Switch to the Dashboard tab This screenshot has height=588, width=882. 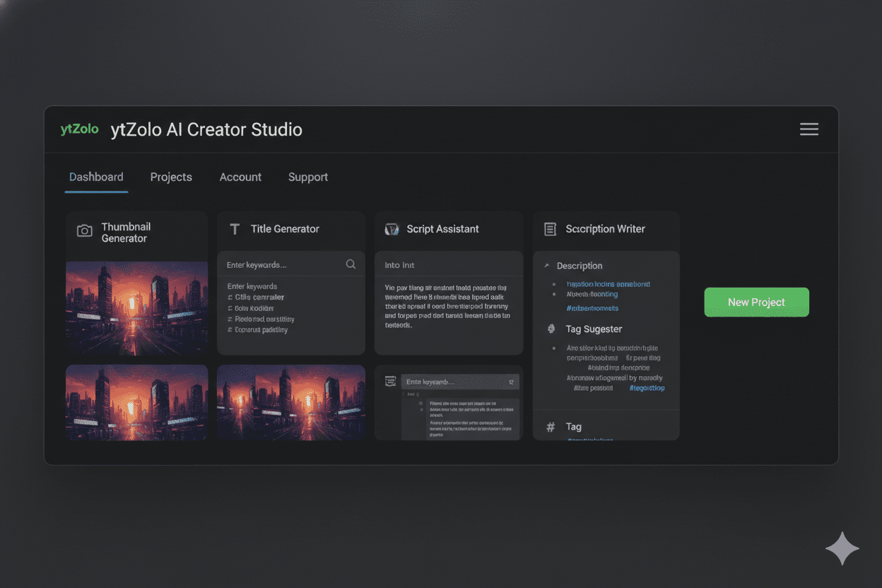(x=96, y=177)
